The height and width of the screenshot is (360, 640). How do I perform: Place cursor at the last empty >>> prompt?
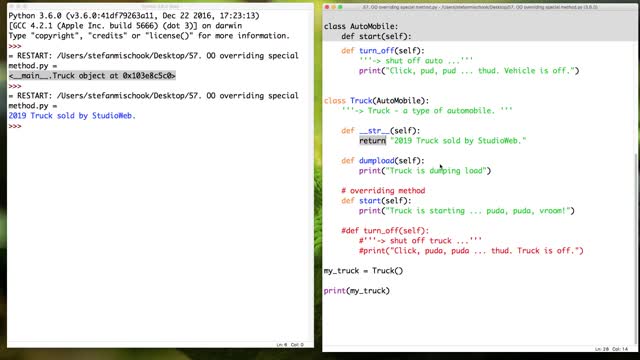(15, 126)
